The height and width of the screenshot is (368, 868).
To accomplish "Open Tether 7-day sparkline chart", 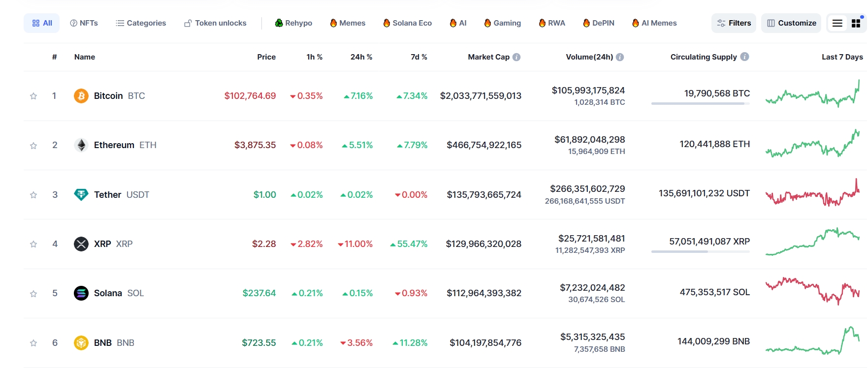I will [813, 193].
